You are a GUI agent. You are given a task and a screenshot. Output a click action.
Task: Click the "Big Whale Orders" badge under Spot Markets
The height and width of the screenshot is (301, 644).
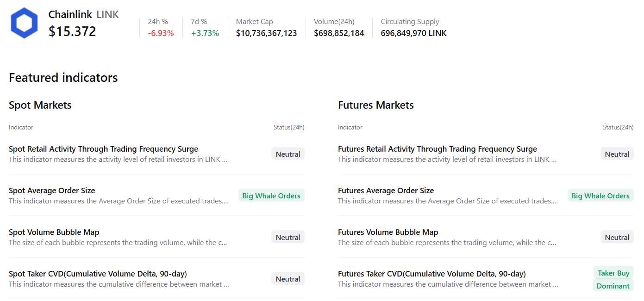[271, 195]
